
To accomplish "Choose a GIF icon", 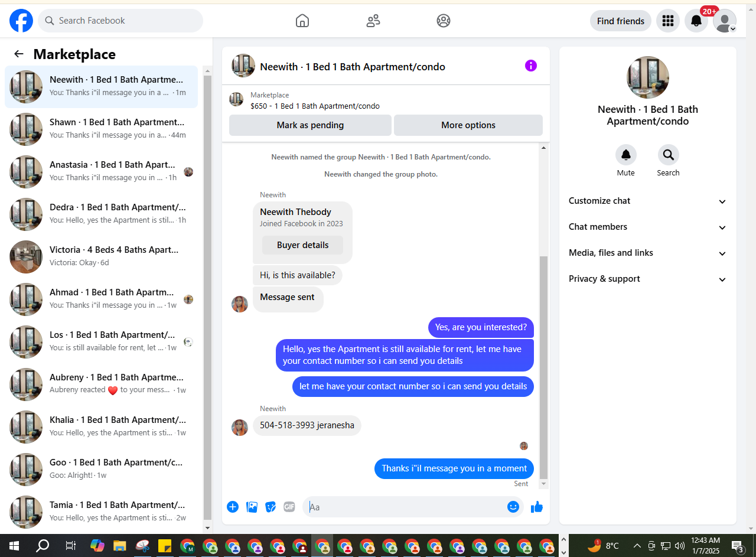I will [x=289, y=507].
